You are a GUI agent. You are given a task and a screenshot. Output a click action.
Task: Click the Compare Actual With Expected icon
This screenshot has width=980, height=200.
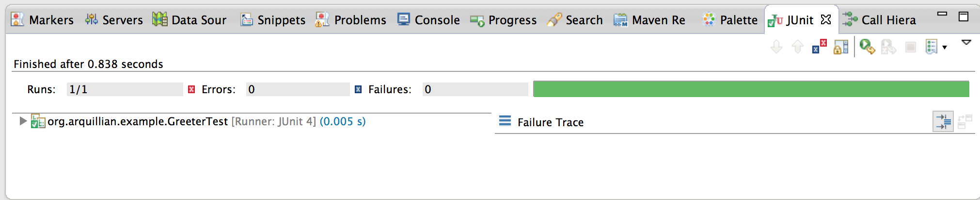964,121
